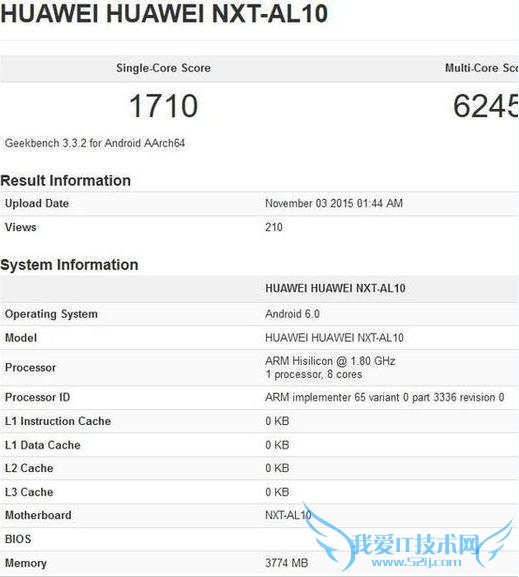
Task: Click the Views label
Action: click(21, 227)
